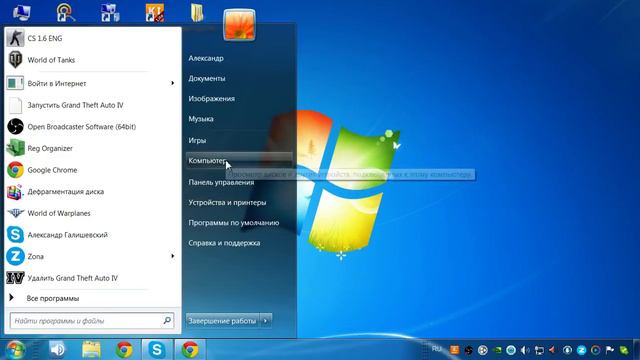Image resolution: width=640 pixels, height=360 pixels.
Task: Select the desktop folder icon
Action: [197, 12]
